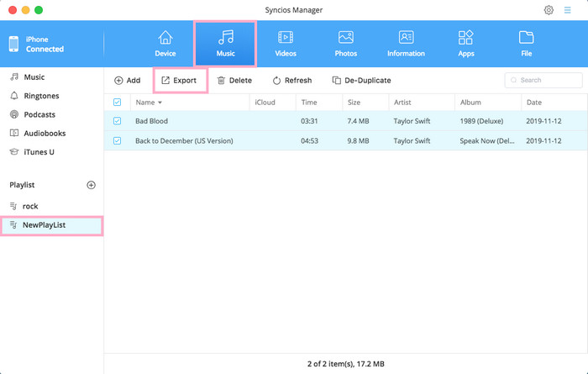
Task: Click into the Search field
Action: pyautogui.click(x=543, y=80)
